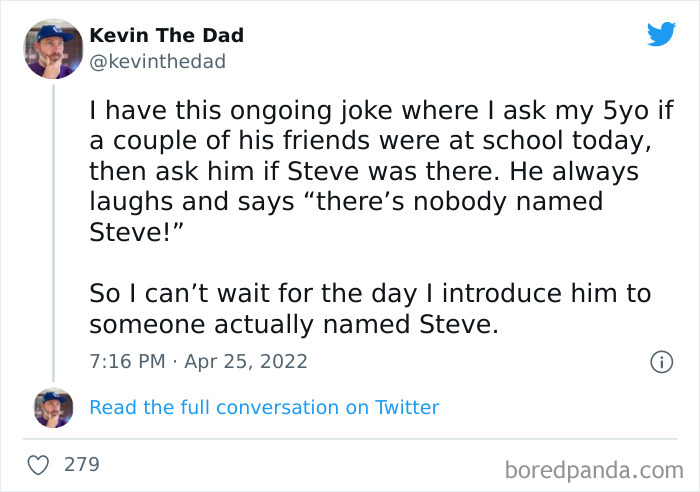Click the boredpanda.com watermark
The image size is (700, 492).
(594, 468)
